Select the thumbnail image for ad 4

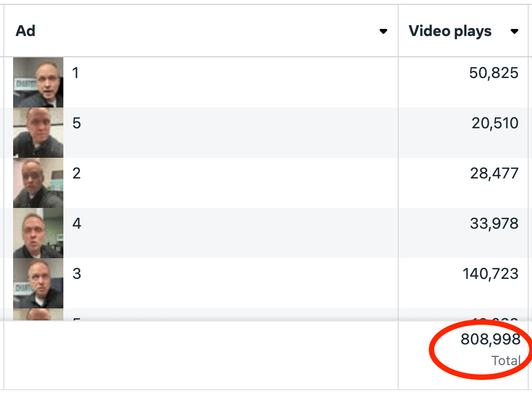[x=38, y=233]
